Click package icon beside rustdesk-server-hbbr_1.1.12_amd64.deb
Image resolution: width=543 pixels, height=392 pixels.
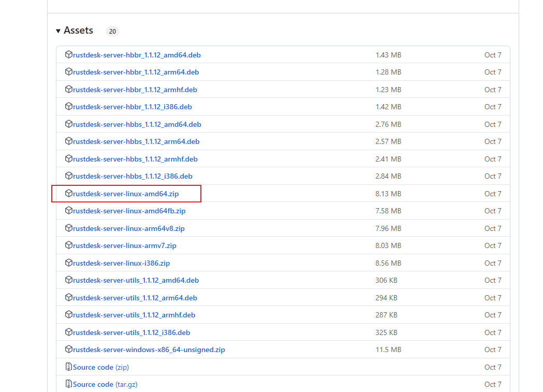coord(69,55)
